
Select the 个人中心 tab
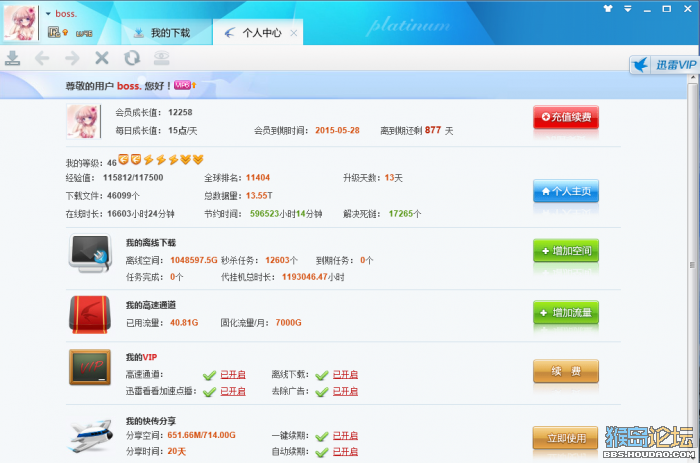[x=258, y=33]
